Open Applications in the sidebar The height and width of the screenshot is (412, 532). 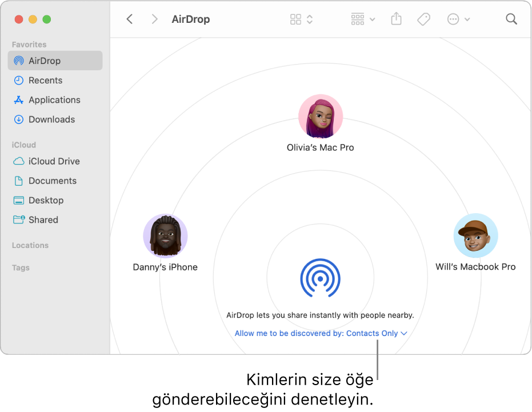click(55, 100)
